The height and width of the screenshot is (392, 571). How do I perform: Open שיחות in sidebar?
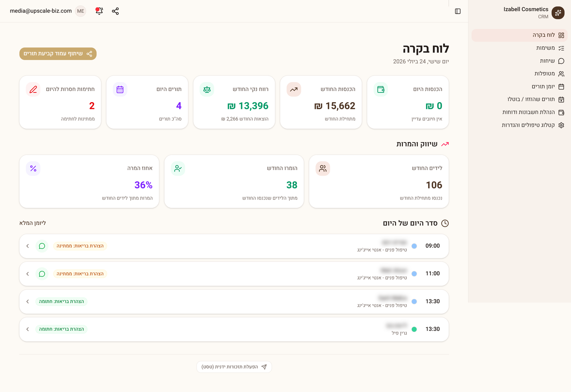(519, 61)
